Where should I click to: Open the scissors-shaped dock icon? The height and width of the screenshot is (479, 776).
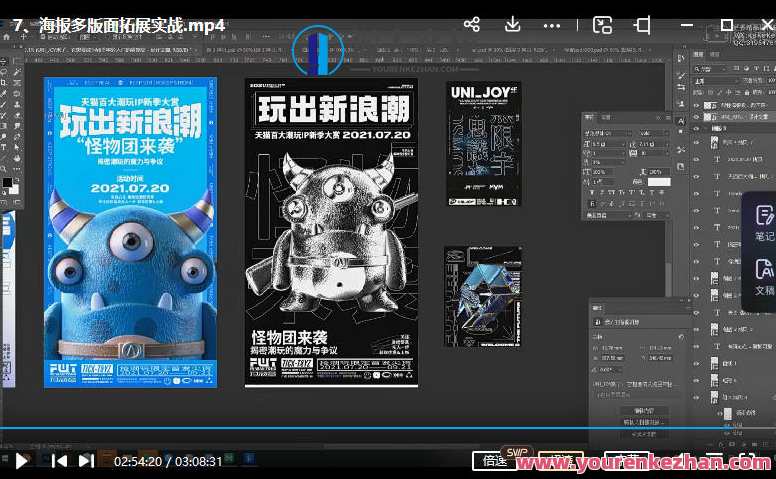(x=681, y=149)
